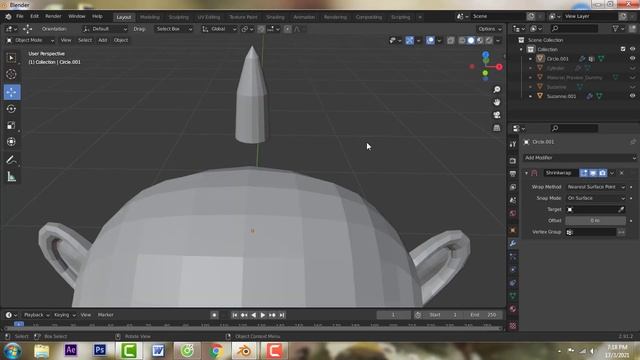Toggle Collection exclude checkbox
This screenshot has height=360, width=640.
pos(623,49)
